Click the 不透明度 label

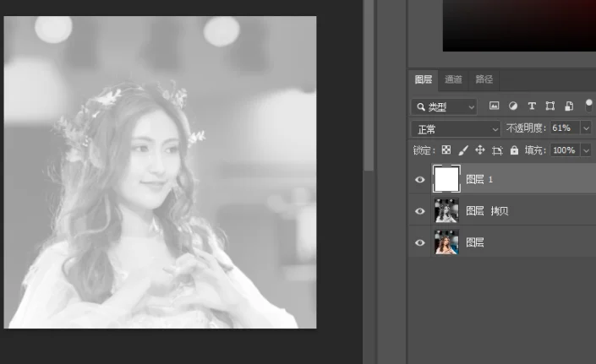click(526, 128)
